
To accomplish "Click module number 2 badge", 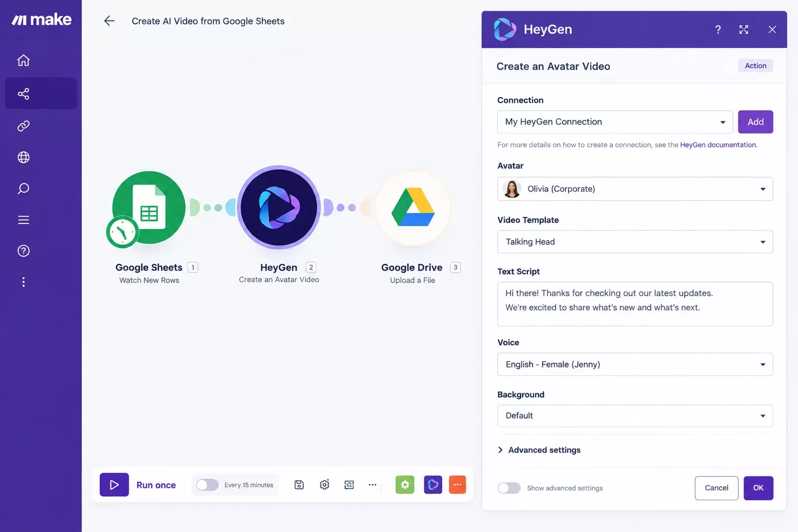I will pyautogui.click(x=311, y=268).
